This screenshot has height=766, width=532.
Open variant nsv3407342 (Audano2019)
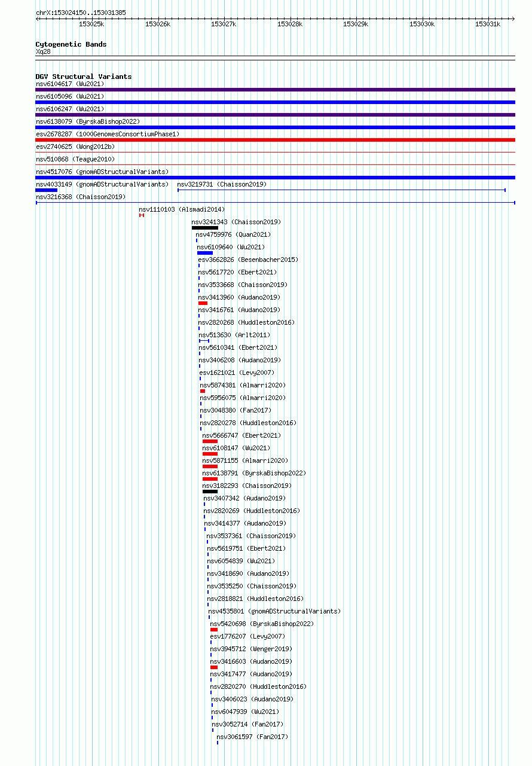point(245,498)
